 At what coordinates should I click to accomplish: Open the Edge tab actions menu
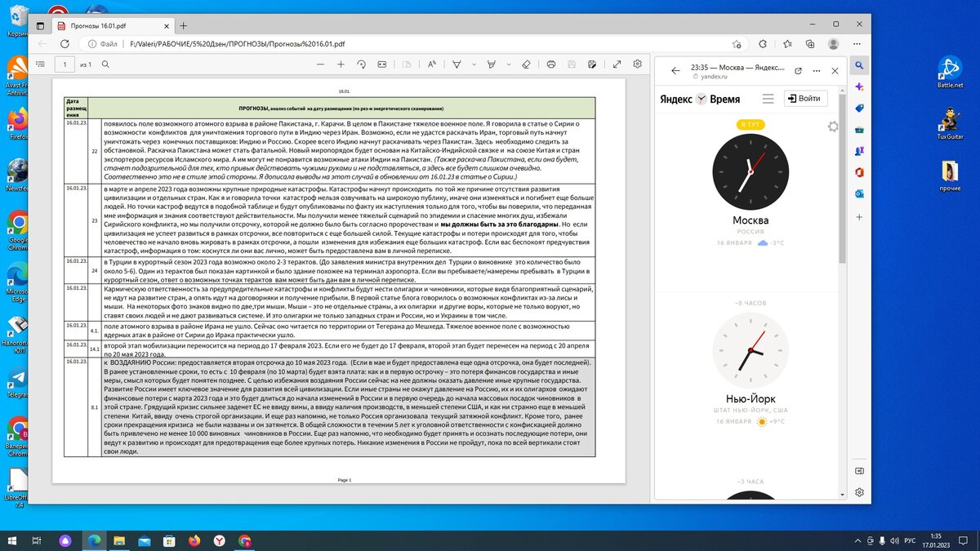coord(42,26)
